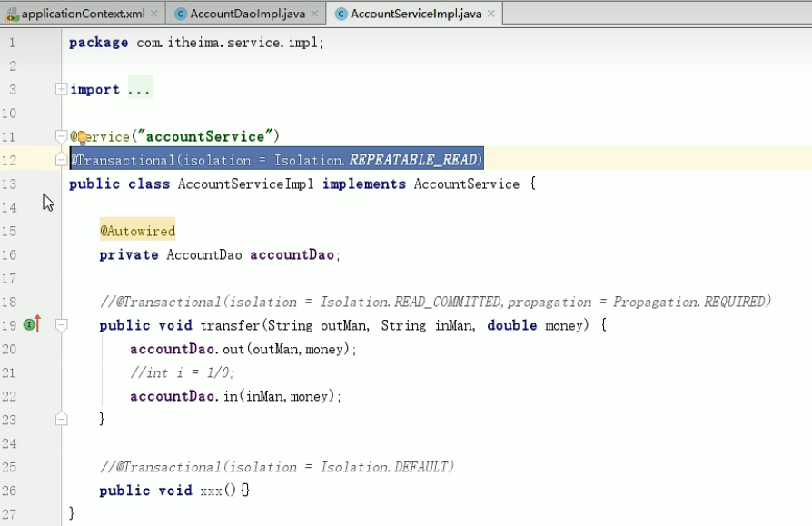This screenshot has height=526, width=812.
Task: Click the AccountServiceImpl.java class icon
Action: tap(341, 14)
